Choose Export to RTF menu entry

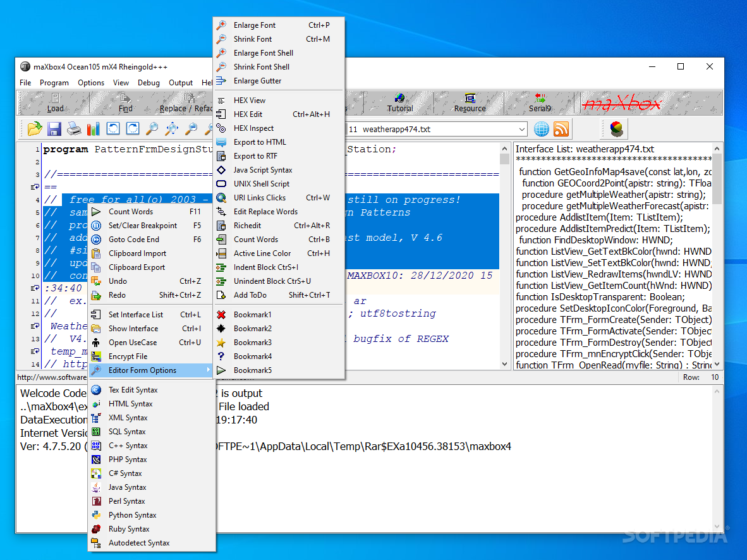[x=279, y=156]
